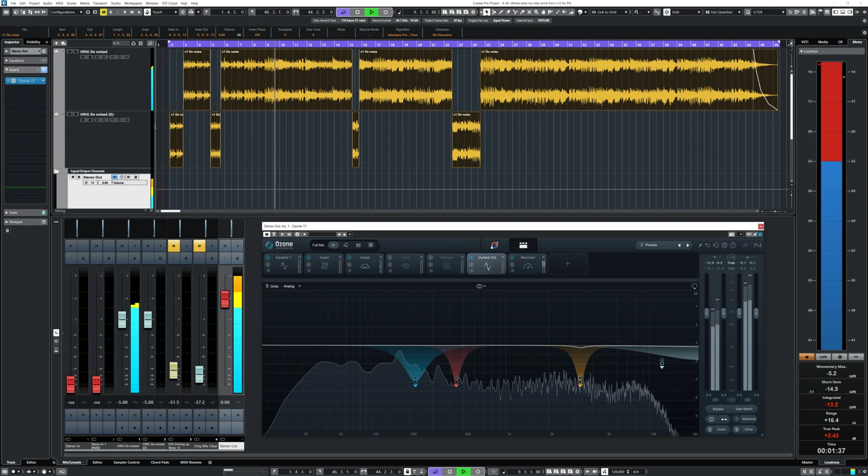Image resolution: width=868 pixels, height=476 pixels.
Task: Open Loudness meter settings gear
Action: point(840,357)
